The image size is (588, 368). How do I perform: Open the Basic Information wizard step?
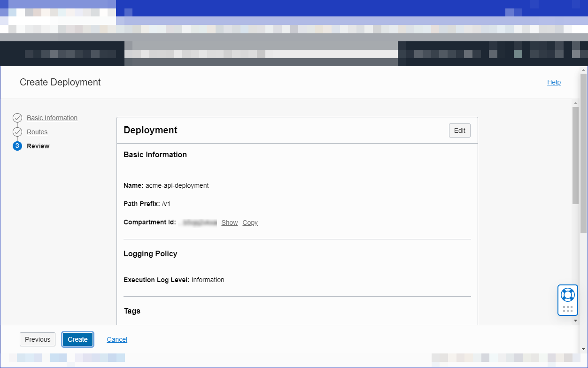(x=52, y=118)
